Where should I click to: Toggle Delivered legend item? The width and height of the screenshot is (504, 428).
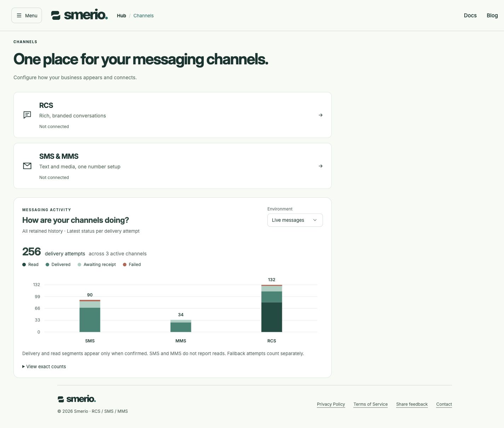pyautogui.click(x=58, y=265)
